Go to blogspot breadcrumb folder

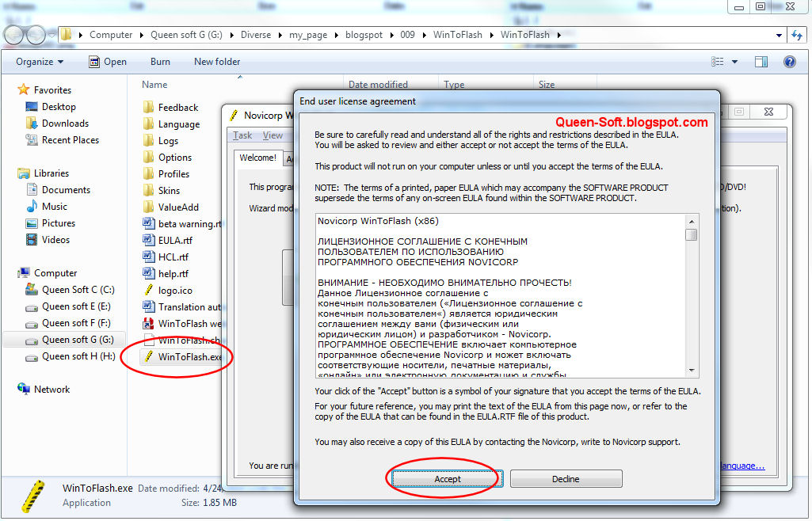pyautogui.click(x=364, y=35)
